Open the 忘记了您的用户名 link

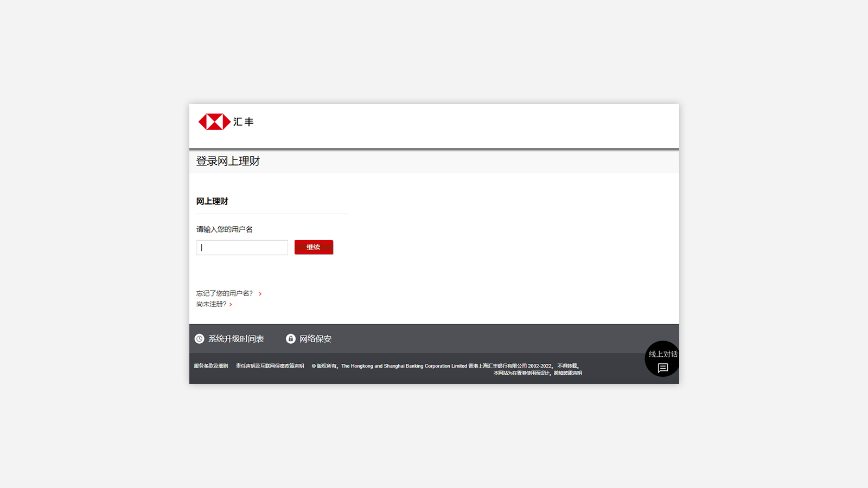225,293
